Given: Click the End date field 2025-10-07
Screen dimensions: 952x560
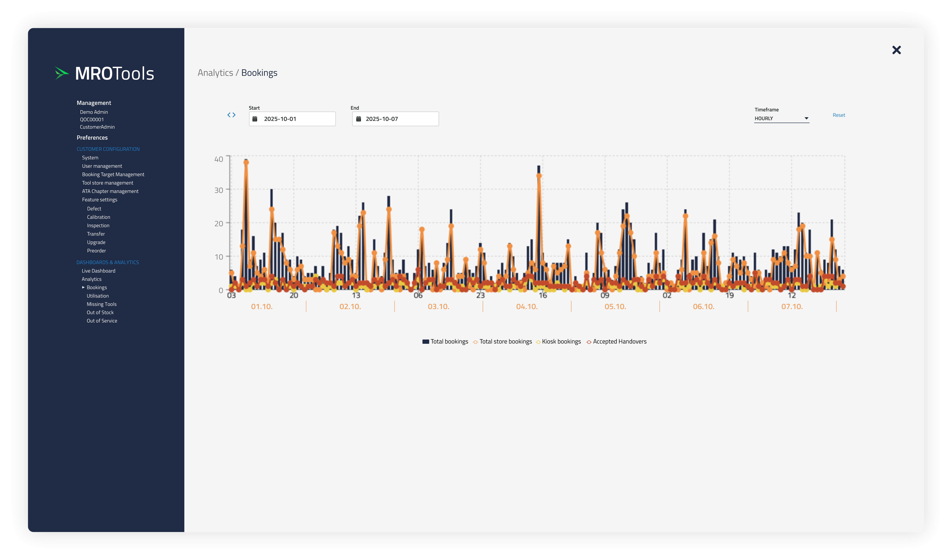Looking at the screenshot, I should click(x=395, y=119).
